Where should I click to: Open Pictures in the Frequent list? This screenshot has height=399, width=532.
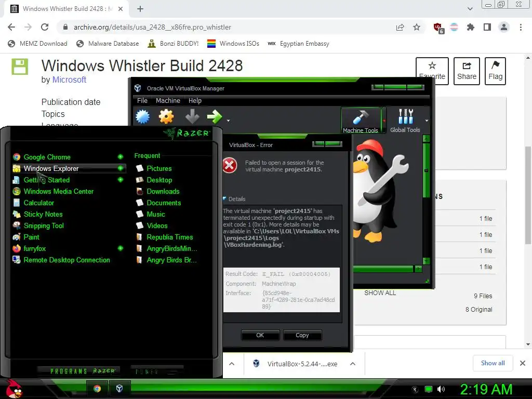click(x=159, y=169)
